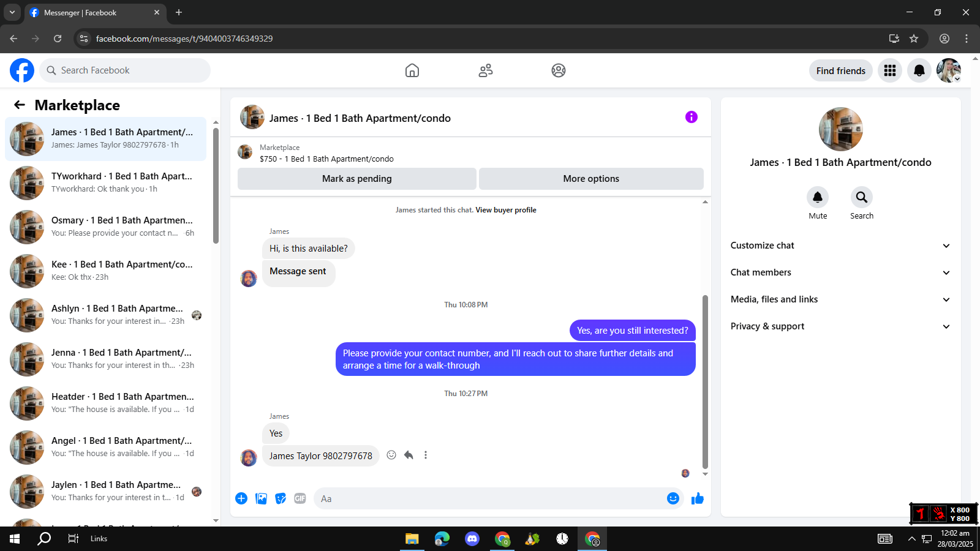Image resolution: width=980 pixels, height=551 pixels.
Task: Click the chat messages scrollbar thumb
Action: [705, 381]
